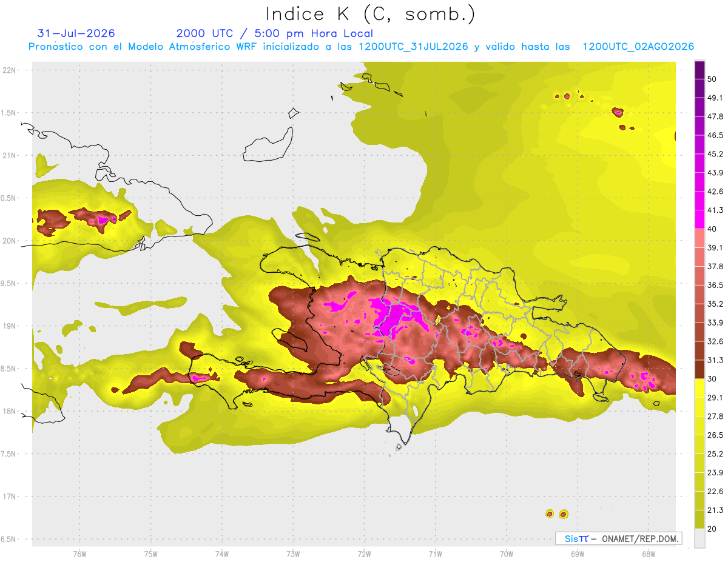This screenshot has height=562, width=728.
Task: Click the map title 'Indice K (C, somb.)'
Action: tap(371, 14)
